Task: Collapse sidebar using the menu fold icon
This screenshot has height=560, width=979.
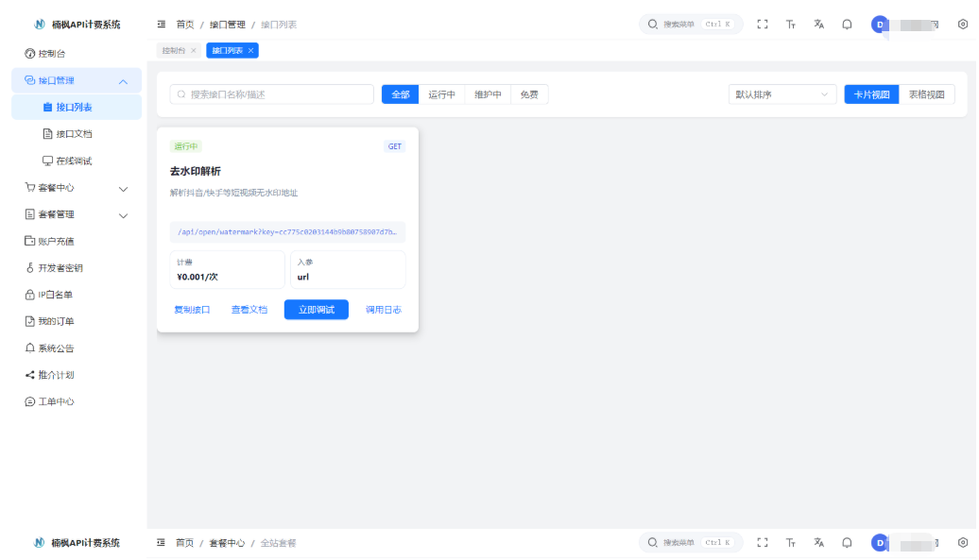Action: click(x=162, y=25)
